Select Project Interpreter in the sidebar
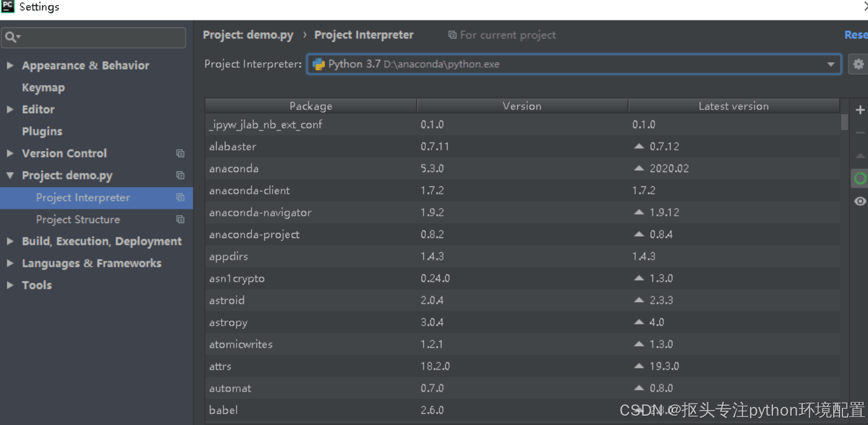Image resolution: width=868 pixels, height=425 pixels. (x=96, y=198)
